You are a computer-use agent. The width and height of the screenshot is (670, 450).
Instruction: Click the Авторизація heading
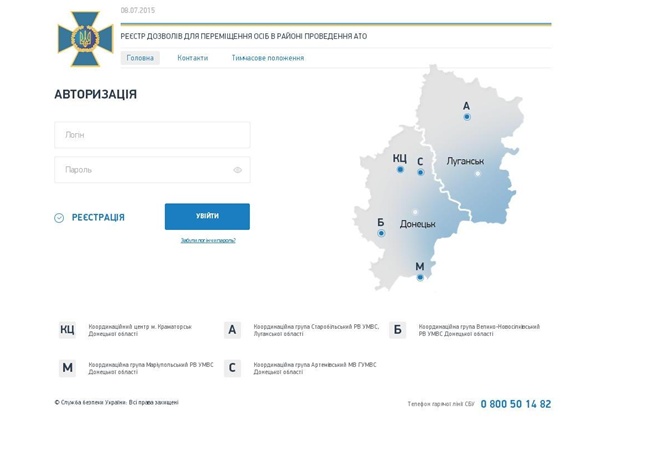(x=96, y=94)
